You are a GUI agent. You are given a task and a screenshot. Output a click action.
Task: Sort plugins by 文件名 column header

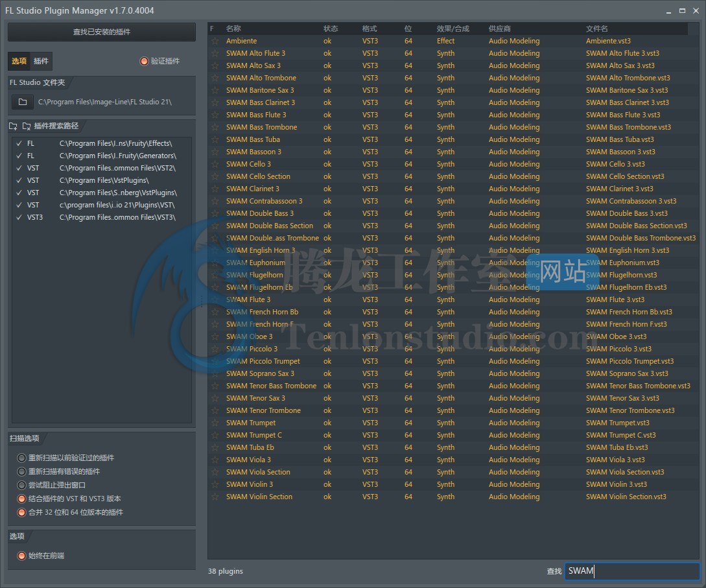coord(596,29)
